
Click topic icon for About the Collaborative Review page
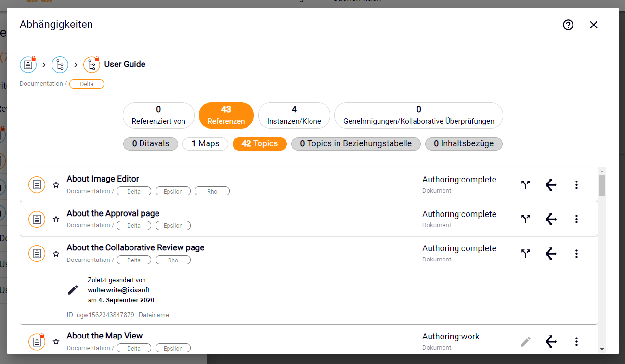tap(37, 253)
